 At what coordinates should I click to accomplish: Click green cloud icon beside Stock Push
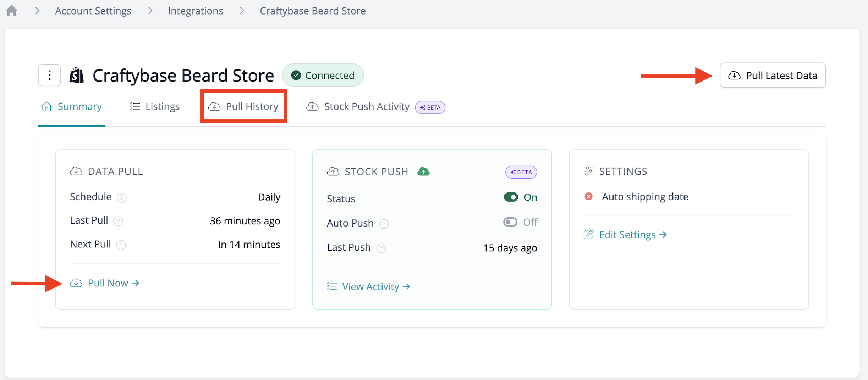pos(423,172)
